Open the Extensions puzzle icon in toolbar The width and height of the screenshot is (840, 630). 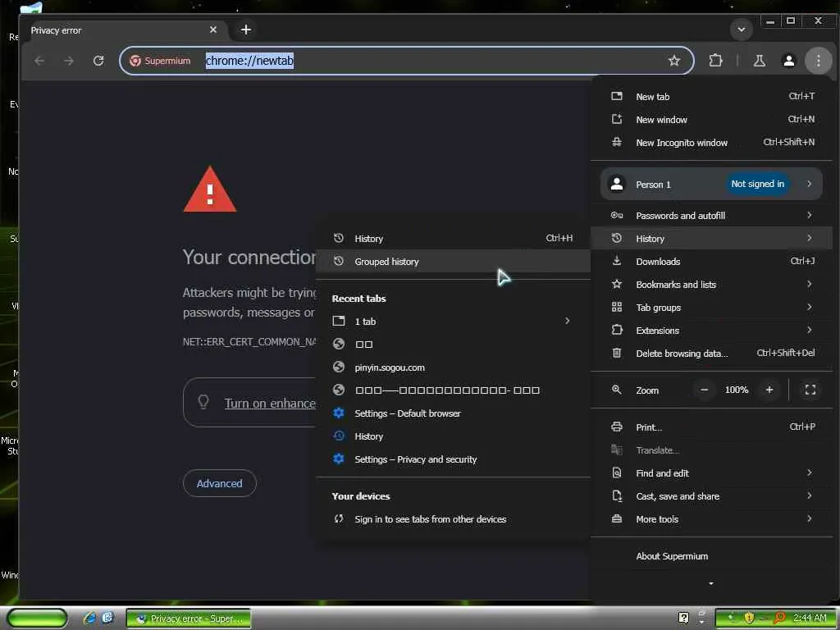tap(715, 61)
